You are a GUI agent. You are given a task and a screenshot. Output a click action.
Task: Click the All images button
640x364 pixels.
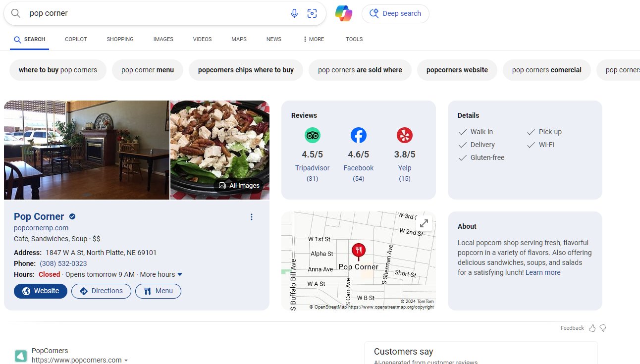pos(239,186)
